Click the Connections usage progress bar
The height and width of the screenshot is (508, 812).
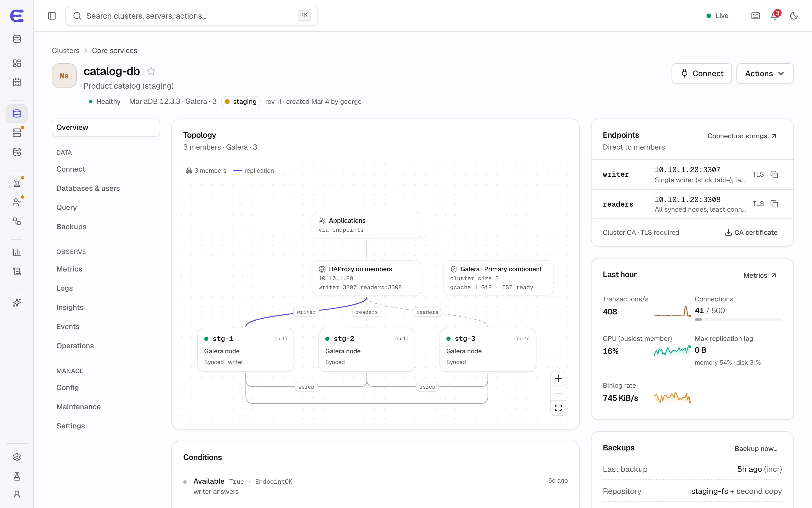738,319
